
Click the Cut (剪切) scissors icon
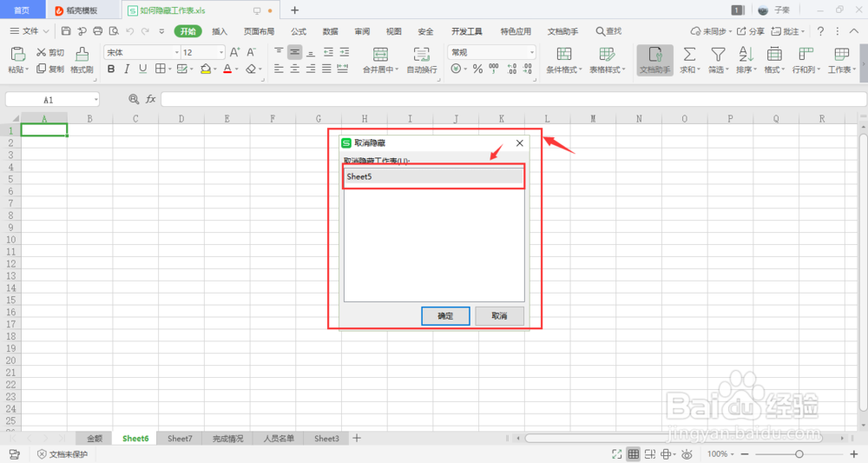click(41, 52)
